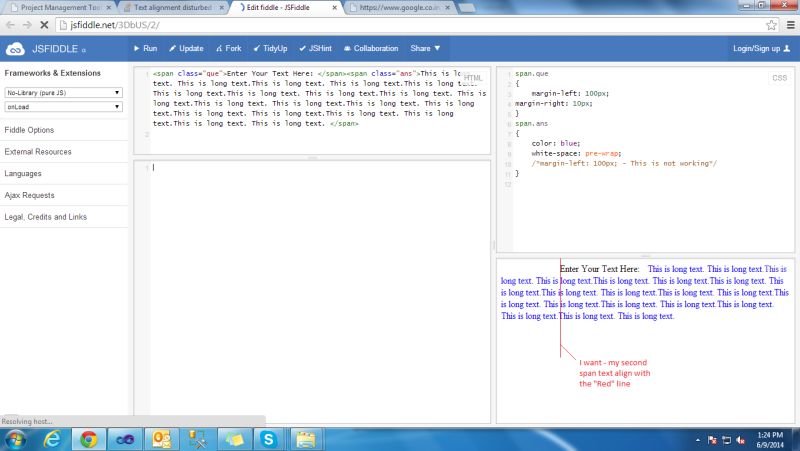Click the jsfiddle.net address bar
Screen dimensions: 800x451
(x=408, y=24)
